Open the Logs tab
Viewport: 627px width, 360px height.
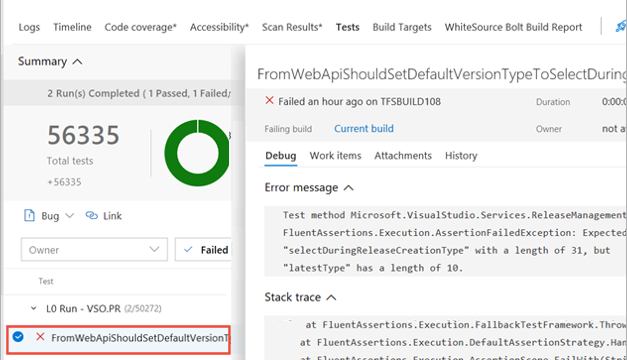[29, 27]
